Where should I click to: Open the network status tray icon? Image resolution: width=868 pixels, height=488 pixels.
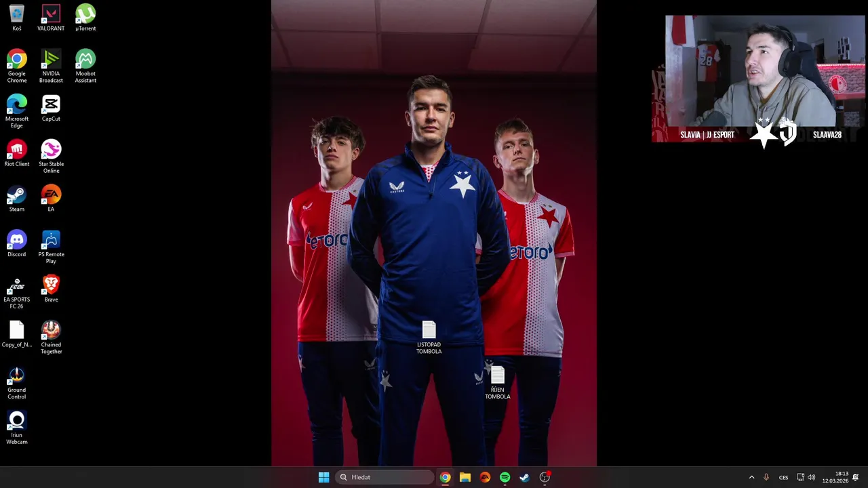tap(800, 477)
